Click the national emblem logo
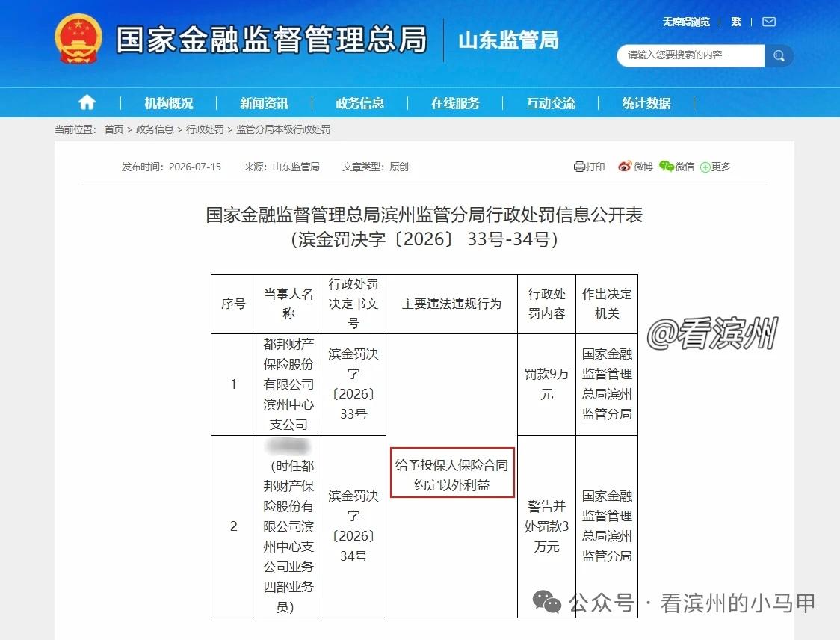The width and height of the screenshot is (840, 640). pyautogui.click(x=78, y=39)
